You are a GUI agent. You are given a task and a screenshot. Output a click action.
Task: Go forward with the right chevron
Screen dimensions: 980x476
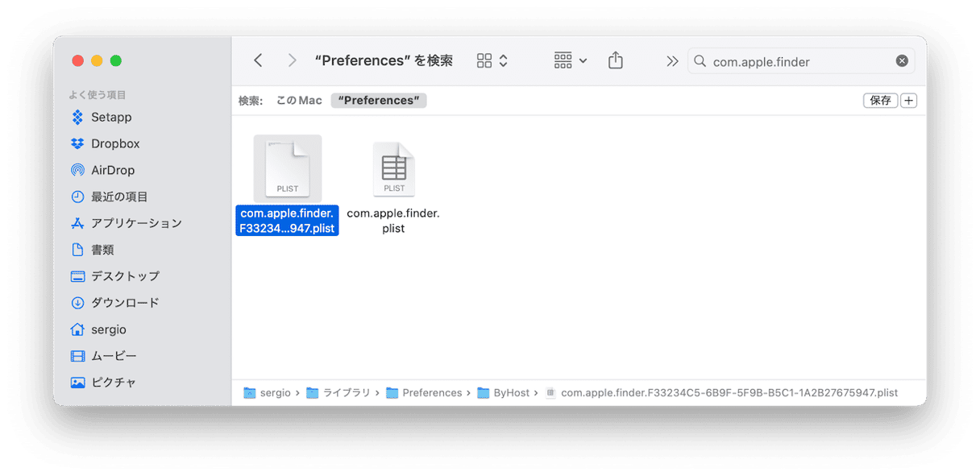coord(292,60)
